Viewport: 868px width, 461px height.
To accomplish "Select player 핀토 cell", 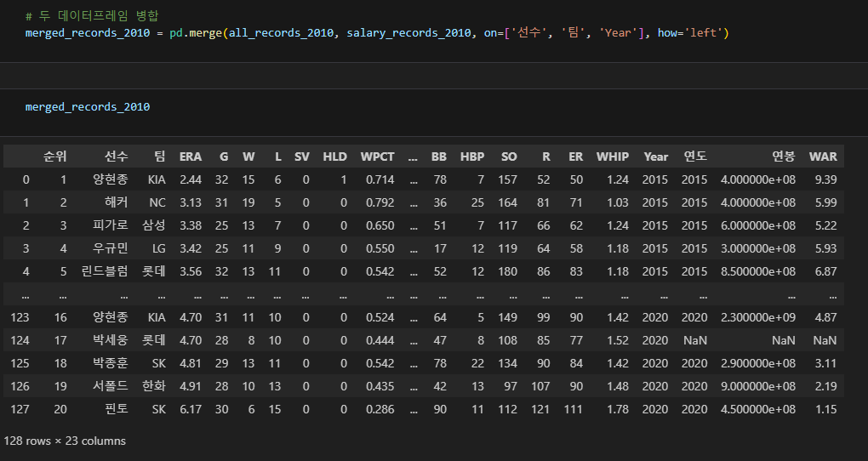I will click(117, 409).
